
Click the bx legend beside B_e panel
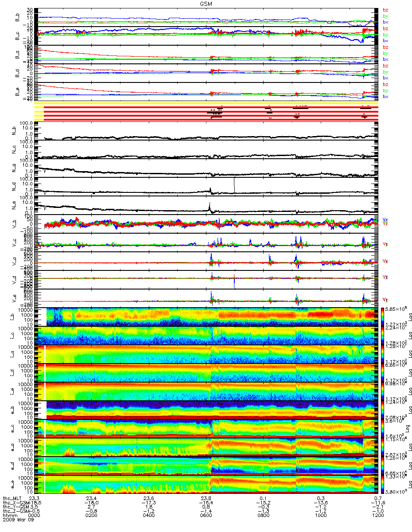pos(386,96)
